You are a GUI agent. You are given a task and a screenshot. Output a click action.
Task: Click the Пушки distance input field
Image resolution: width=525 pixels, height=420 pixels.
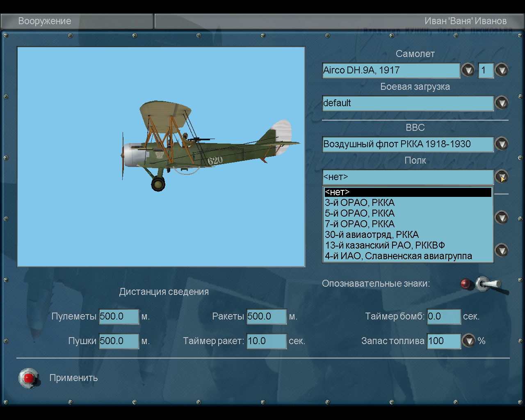click(x=119, y=341)
